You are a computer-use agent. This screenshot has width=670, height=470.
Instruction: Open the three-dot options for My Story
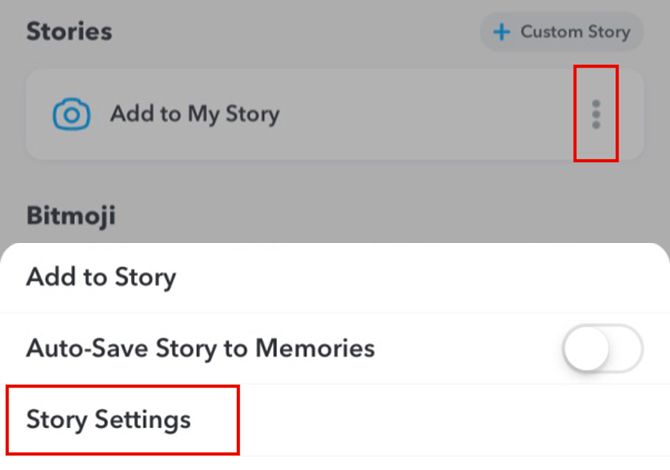pyautogui.click(x=596, y=114)
